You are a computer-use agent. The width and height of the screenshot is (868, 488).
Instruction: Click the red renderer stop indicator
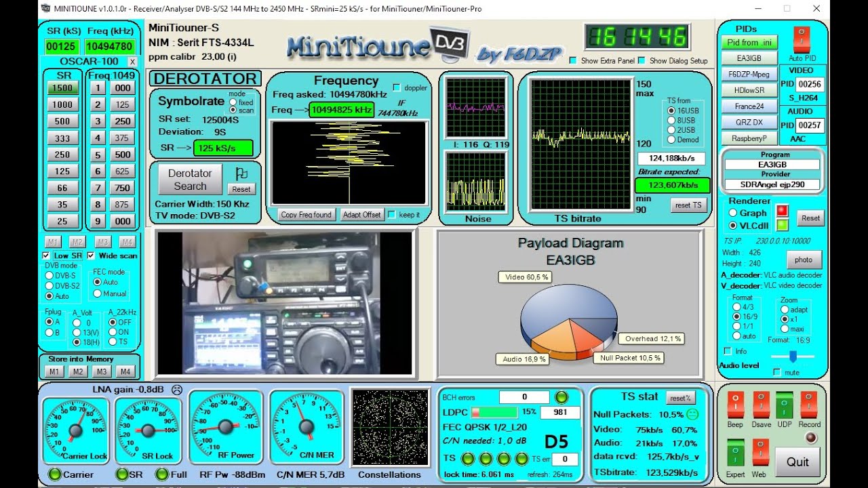tap(783, 211)
